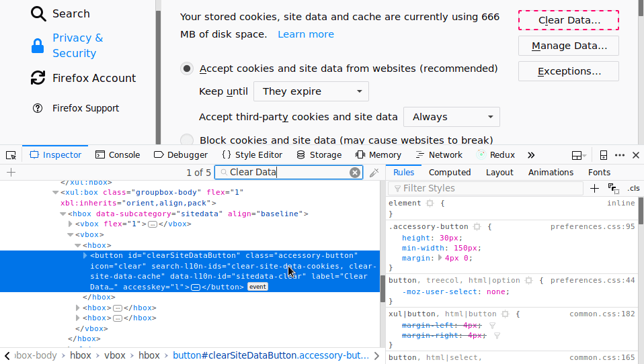This screenshot has width=644, height=364.
Task: Open the Storage tab
Action: [x=319, y=155]
